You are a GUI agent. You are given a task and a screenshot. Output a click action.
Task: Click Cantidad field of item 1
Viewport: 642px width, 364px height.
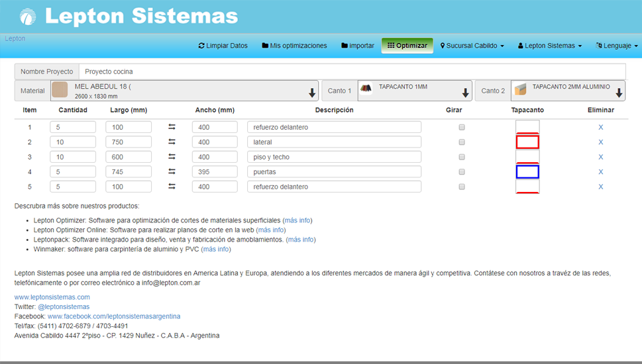click(x=73, y=127)
